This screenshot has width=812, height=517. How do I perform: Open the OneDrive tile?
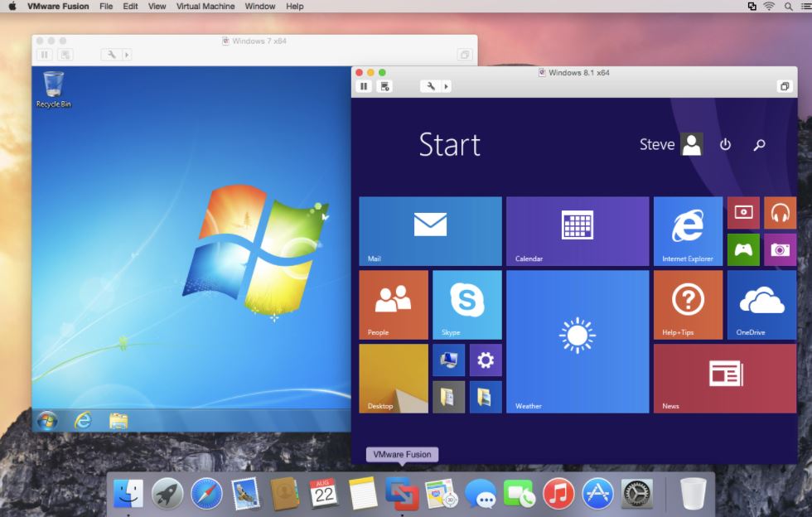pyautogui.click(x=761, y=305)
